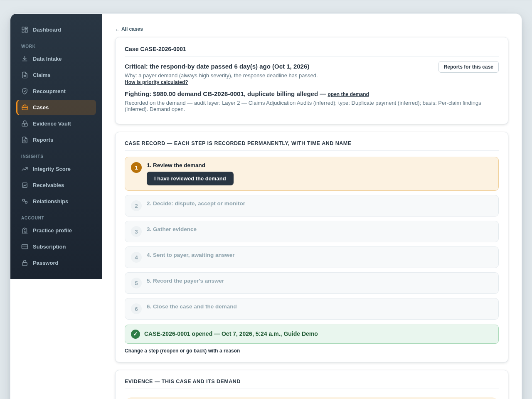Click the Practice profile building icon

(25, 231)
